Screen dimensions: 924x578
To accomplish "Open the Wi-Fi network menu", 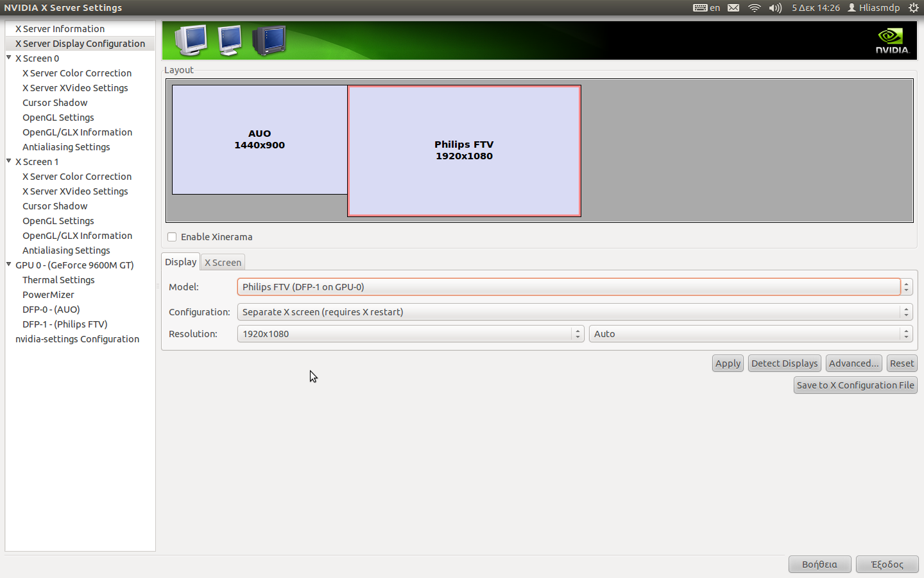I will 755,8.
